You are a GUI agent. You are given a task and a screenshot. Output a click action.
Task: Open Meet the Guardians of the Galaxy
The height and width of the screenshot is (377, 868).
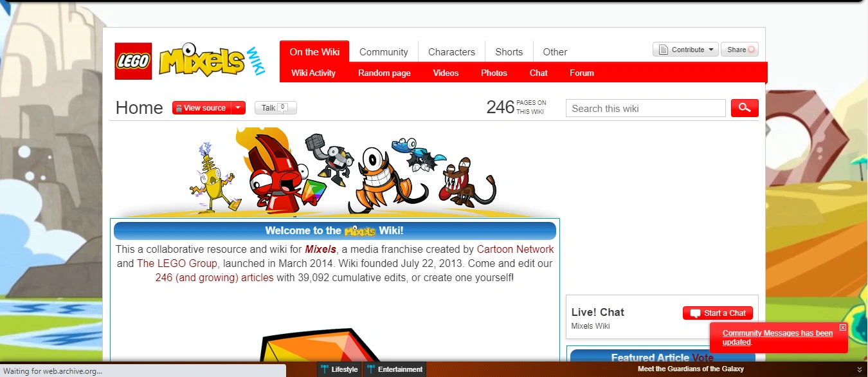(691, 369)
